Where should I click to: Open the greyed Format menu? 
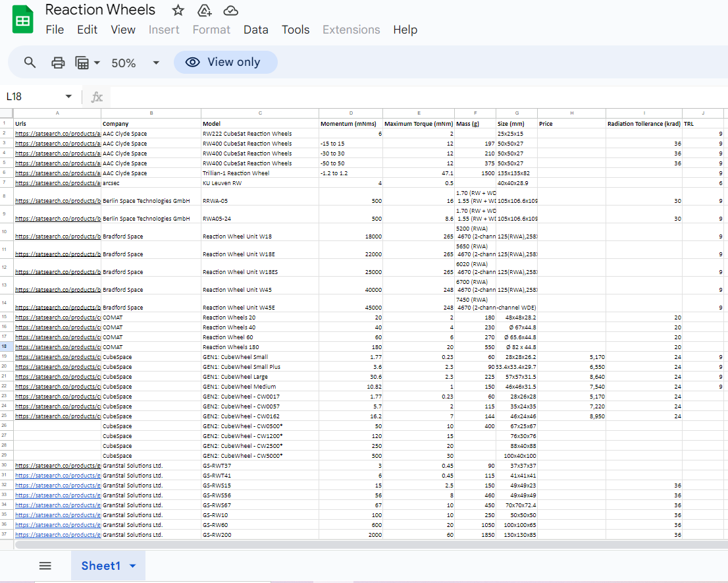tap(211, 30)
